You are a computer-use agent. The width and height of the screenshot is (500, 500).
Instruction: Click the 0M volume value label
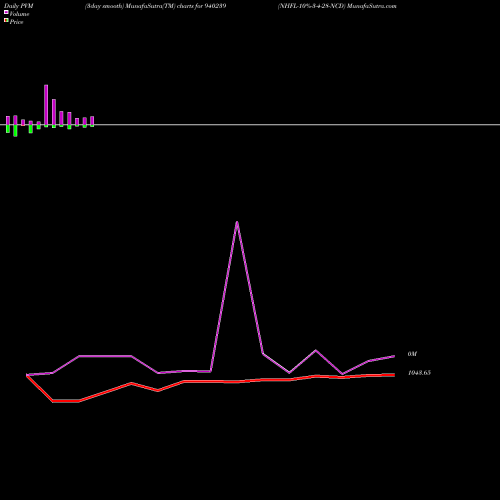pyautogui.click(x=412, y=354)
